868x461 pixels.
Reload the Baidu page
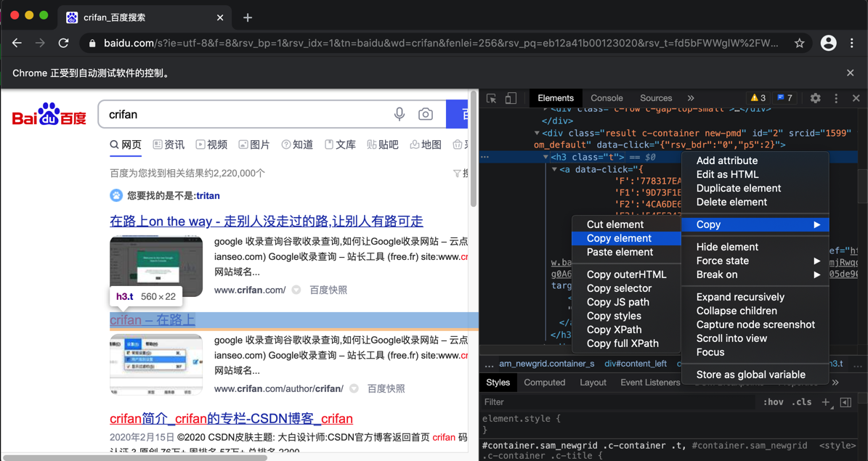tap(64, 43)
